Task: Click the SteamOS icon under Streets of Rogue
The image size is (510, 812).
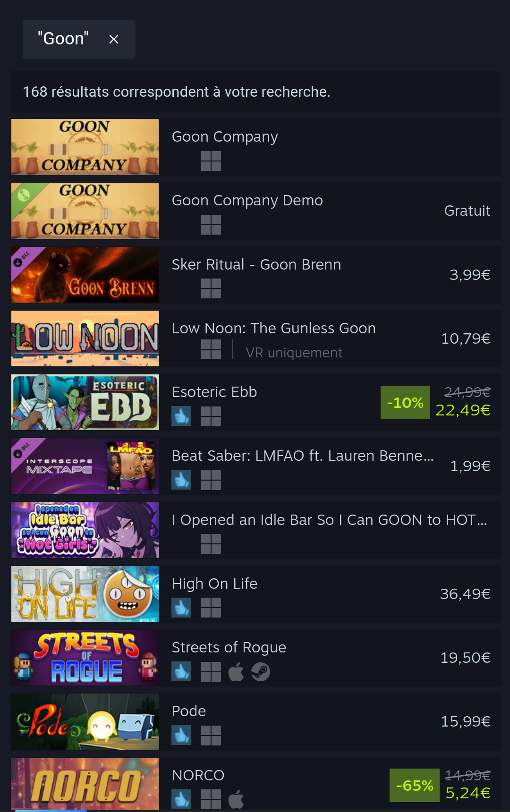Action: pyautogui.click(x=261, y=672)
